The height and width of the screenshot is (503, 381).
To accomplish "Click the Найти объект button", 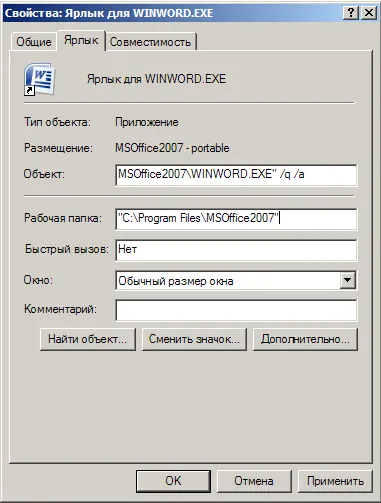I will 88,339.
